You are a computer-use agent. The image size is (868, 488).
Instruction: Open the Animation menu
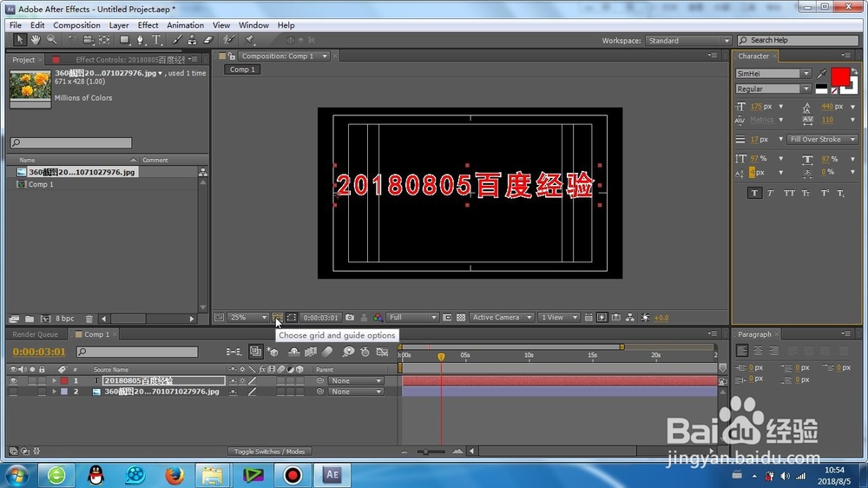pyautogui.click(x=186, y=25)
